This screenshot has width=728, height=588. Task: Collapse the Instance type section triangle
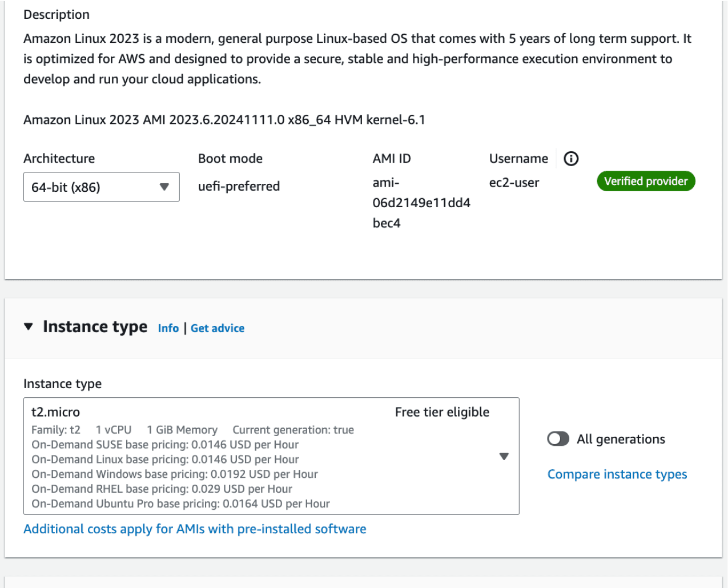[x=29, y=327]
